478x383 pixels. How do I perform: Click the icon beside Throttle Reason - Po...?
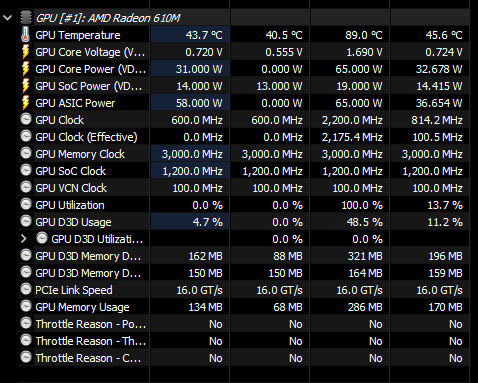pos(26,323)
